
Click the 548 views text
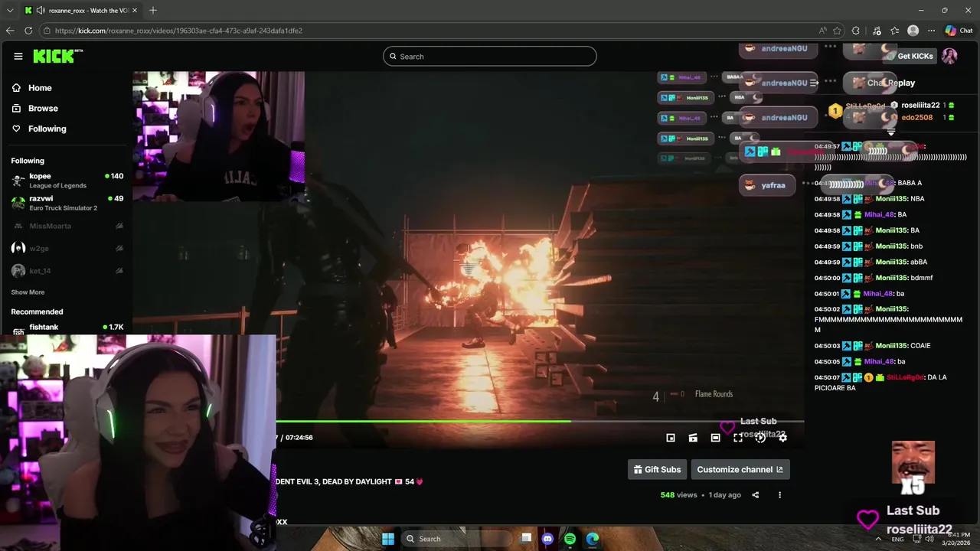(679, 495)
